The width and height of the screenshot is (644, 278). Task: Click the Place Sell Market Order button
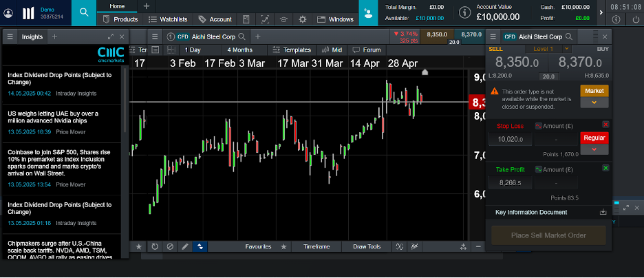tap(548, 235)
